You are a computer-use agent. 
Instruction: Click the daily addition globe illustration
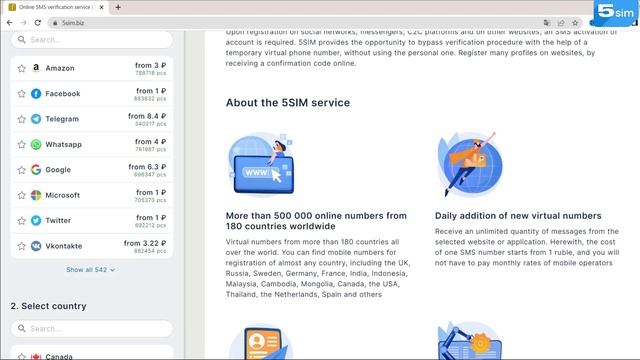coord(470,164)
